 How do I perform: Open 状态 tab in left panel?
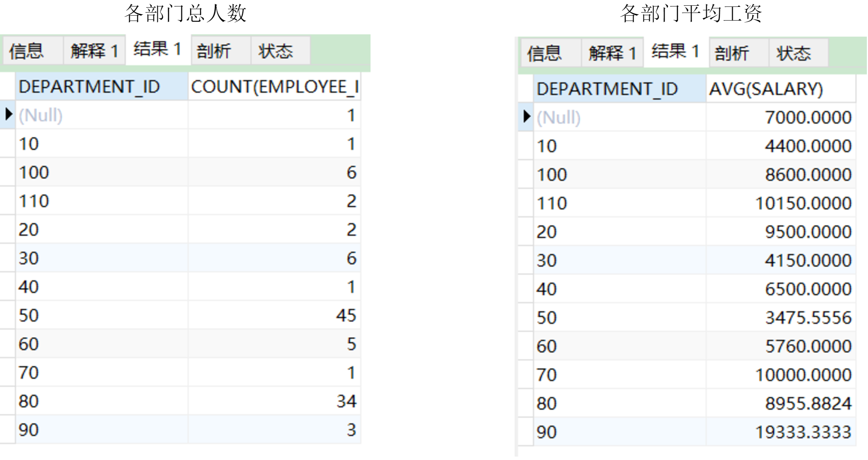275,51
